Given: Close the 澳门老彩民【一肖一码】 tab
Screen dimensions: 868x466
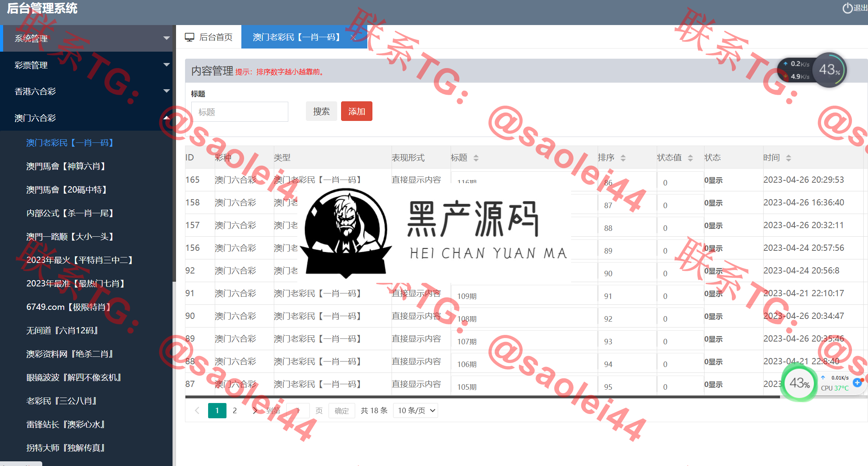Looking at the screenshot, I should click(353, 37).
